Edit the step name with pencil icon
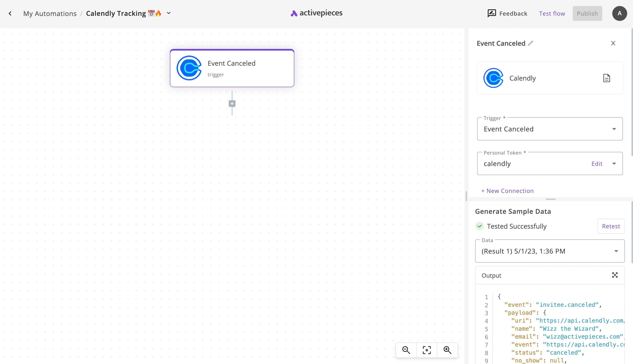 530,43
